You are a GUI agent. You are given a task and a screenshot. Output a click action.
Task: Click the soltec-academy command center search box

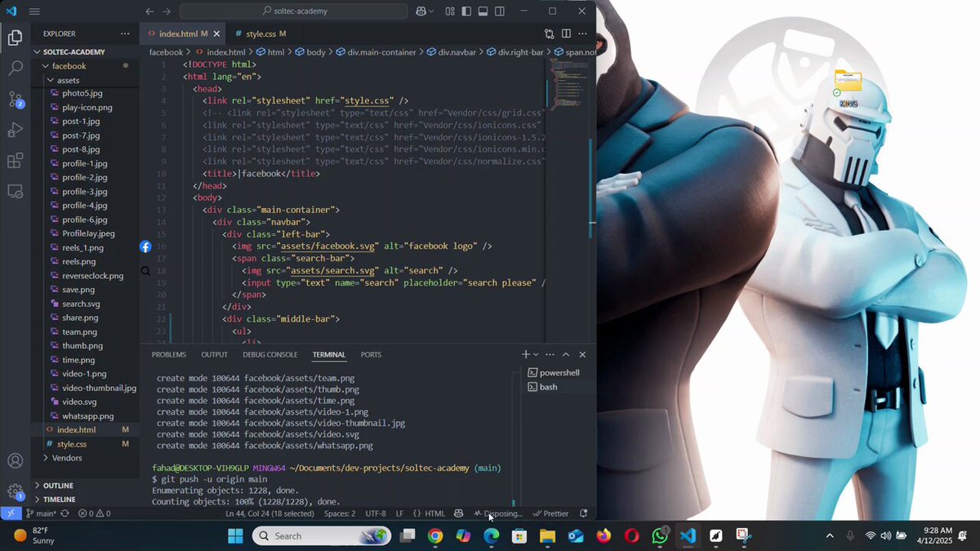coord(293,11)
